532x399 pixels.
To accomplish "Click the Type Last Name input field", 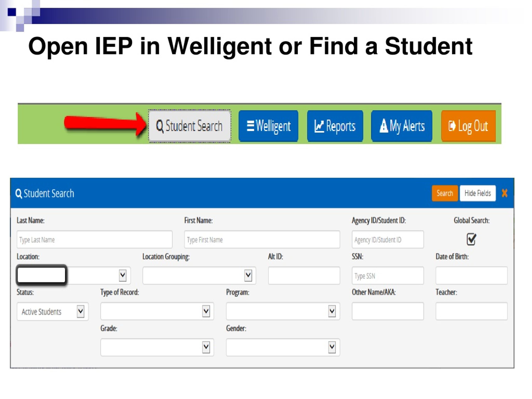I will tap(95, 240).
